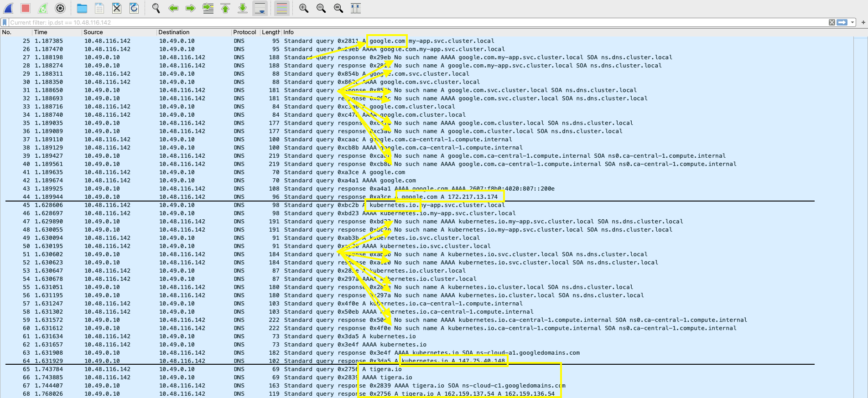
Task: Sort packets by the Time column header
Action: (57, 32)
